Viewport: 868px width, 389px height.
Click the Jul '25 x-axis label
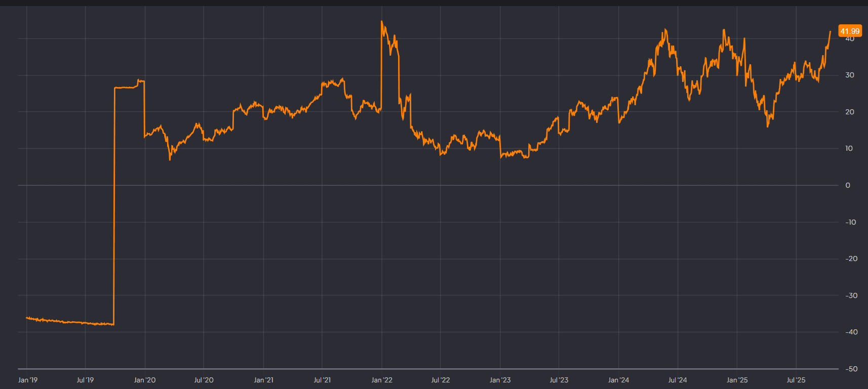(x=796, y=380)
